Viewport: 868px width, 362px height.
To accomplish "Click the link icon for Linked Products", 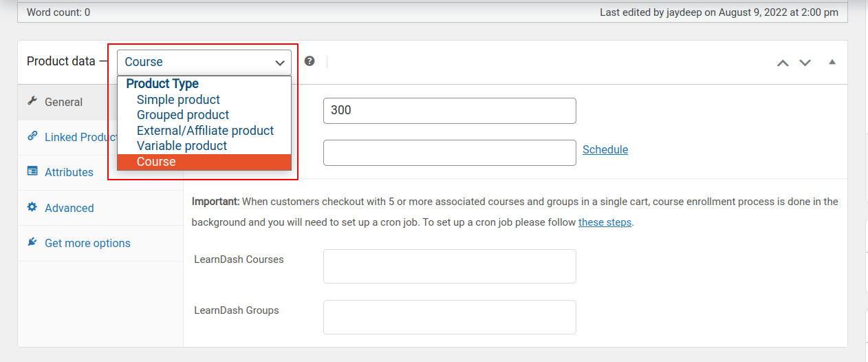I will click(32, 136).
